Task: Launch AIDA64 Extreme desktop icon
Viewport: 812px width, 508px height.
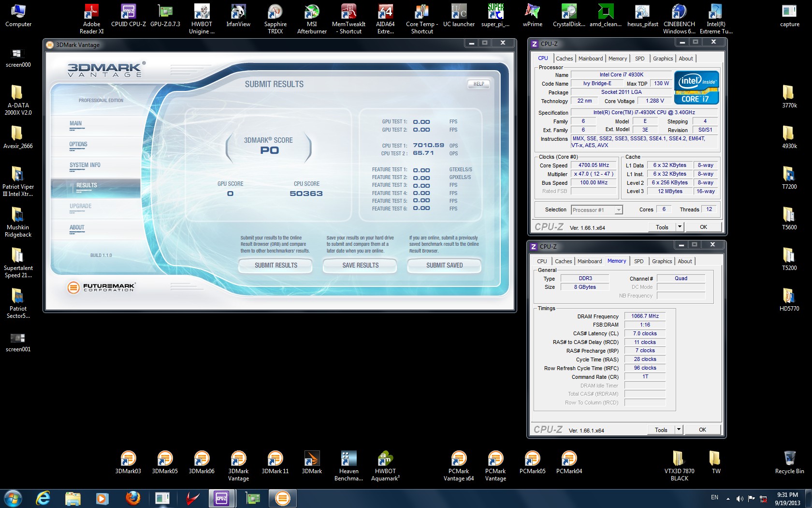Action: 385,19
